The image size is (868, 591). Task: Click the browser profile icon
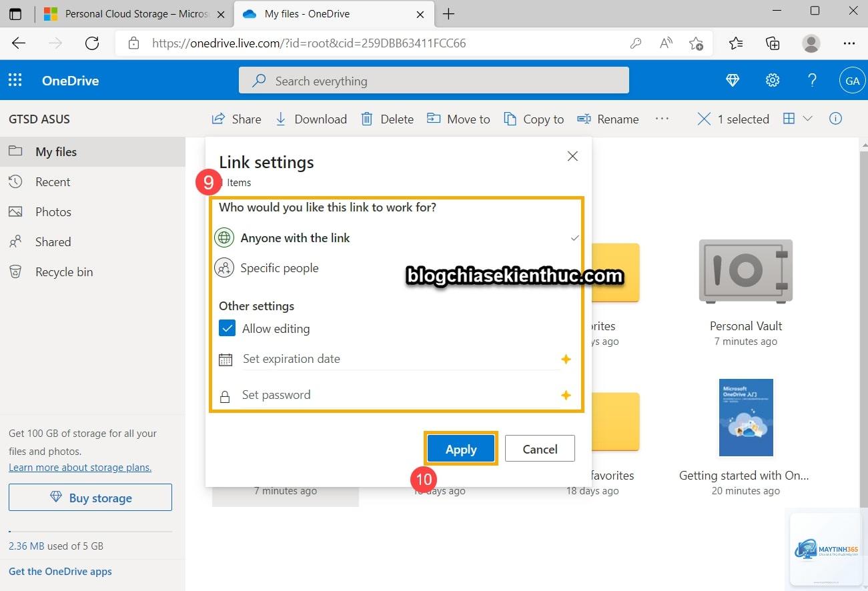pyautogui.click(x=811, y=43)
